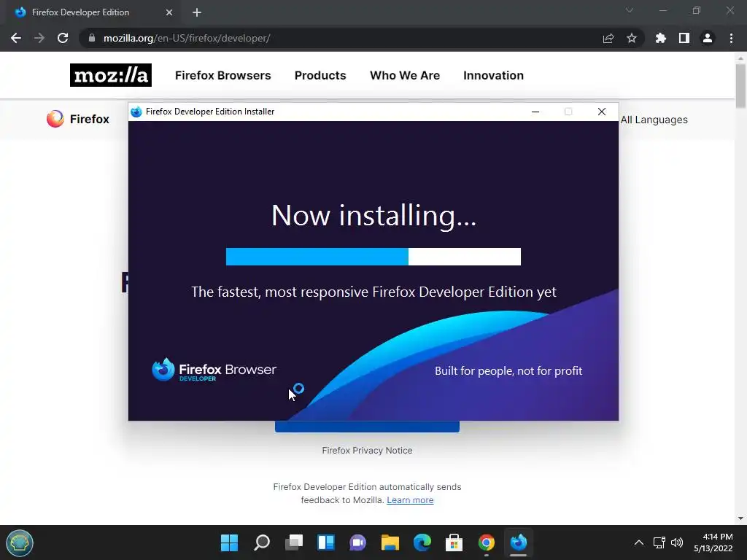Click the Learn more link
747x560 pixels.
410,500
